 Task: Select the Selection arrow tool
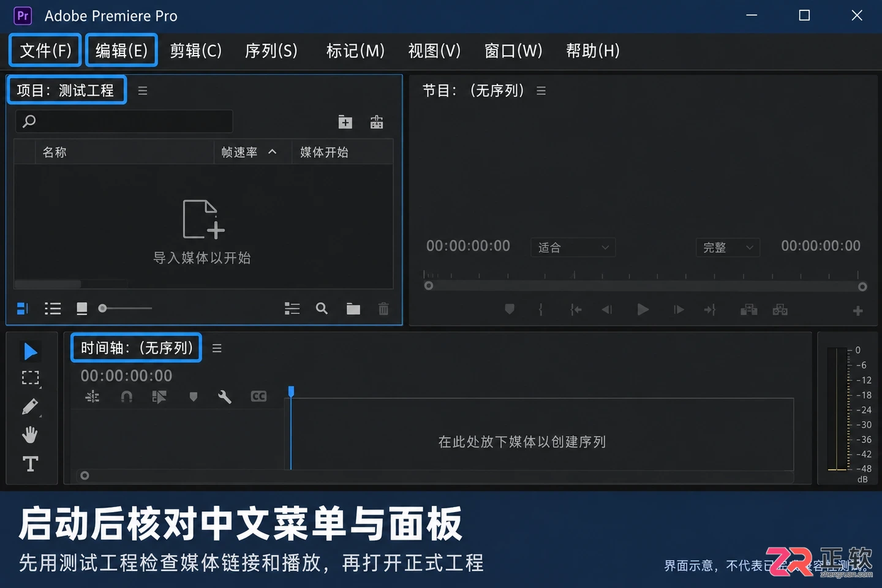click(x=30, y=352)
